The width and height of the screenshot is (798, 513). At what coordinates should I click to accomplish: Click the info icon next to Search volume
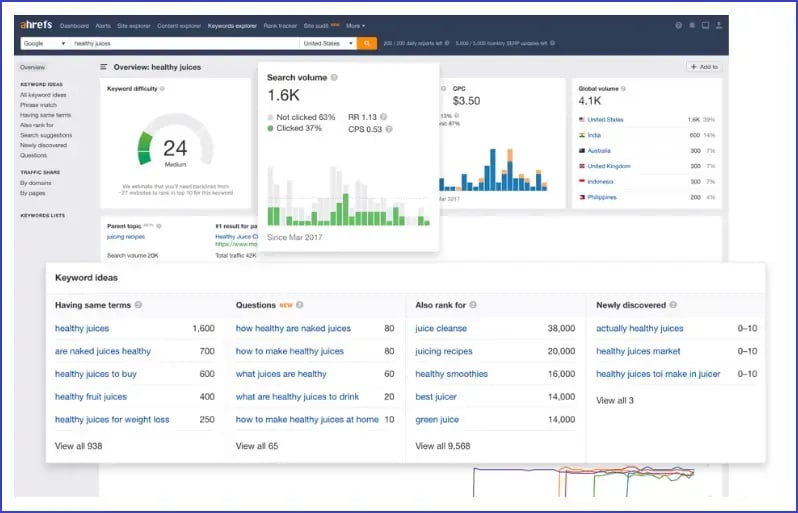pyautogui.click(x=334, y=77)
